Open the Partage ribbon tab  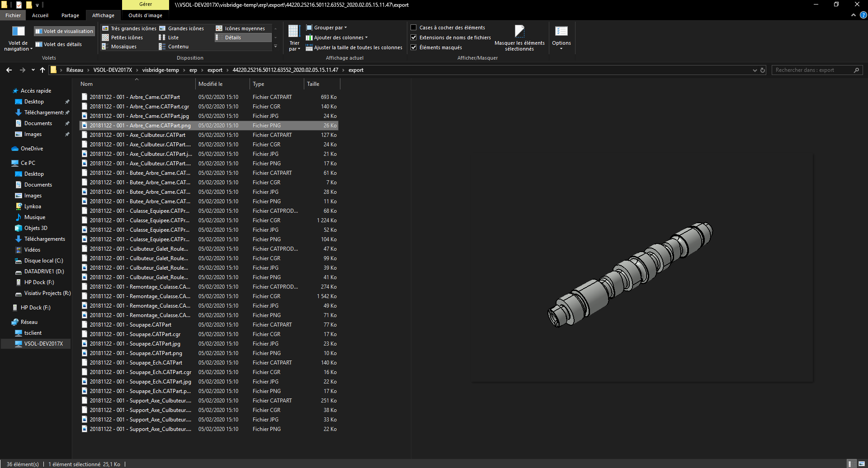point(70,15)
